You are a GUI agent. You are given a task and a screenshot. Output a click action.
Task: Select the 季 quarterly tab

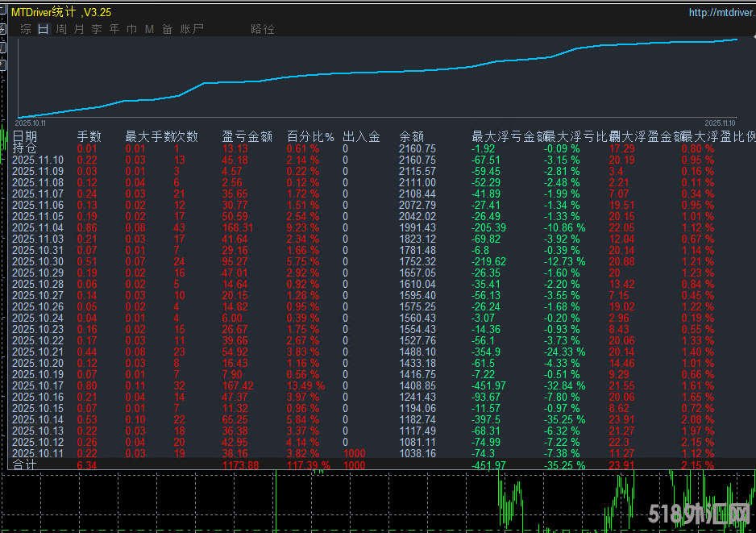(x=97, y=29)
